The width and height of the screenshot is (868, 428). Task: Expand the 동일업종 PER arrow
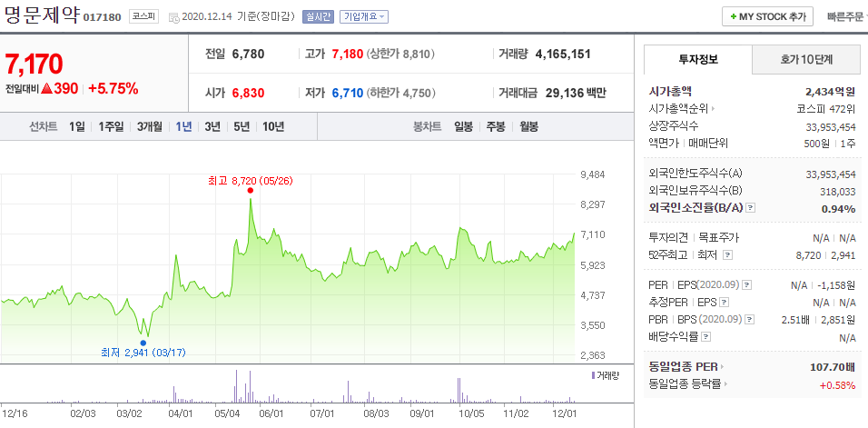tap(723, 366)
